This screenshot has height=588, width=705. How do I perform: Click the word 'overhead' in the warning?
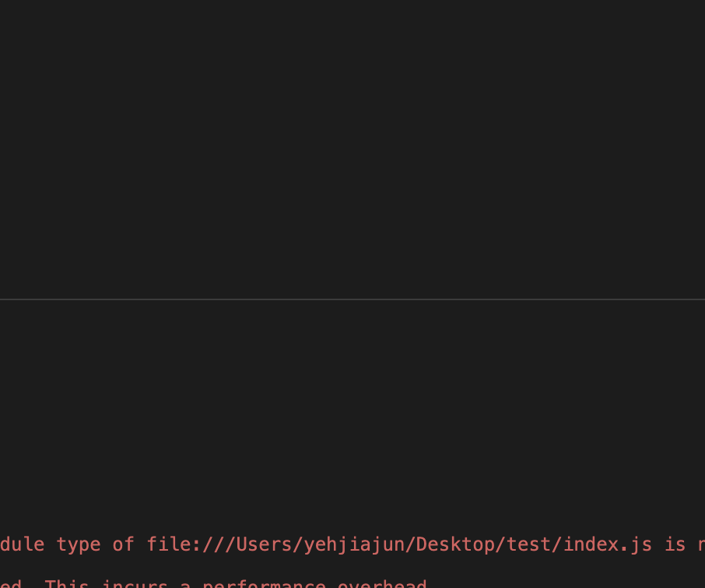pyautogui.click(x=381, y=584)
